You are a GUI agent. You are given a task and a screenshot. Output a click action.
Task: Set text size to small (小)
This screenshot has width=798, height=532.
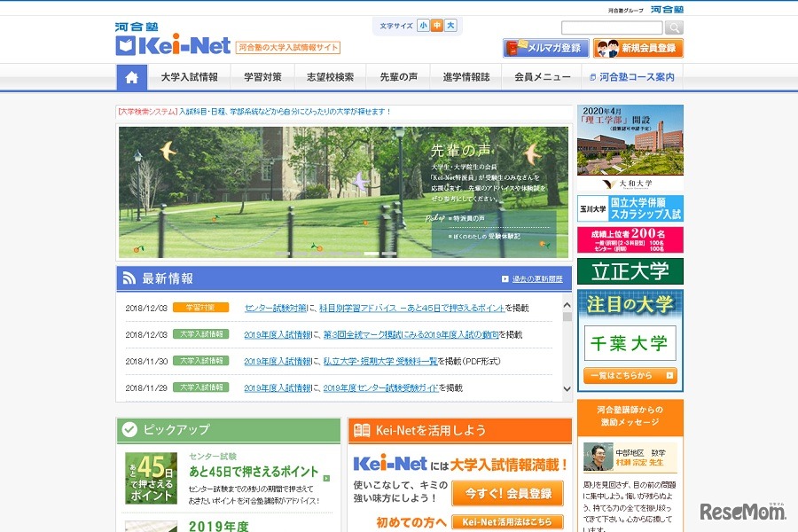tap(423, 26)
